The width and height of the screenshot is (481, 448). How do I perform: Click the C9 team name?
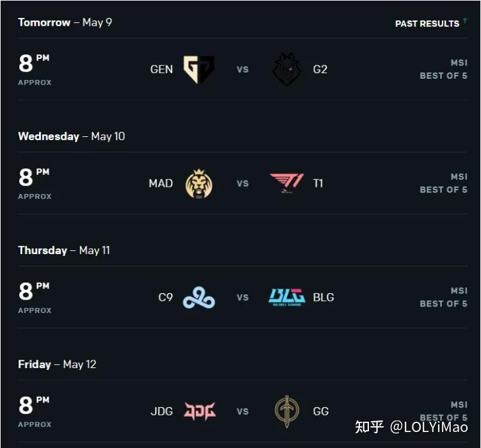(x=166, y=298)
